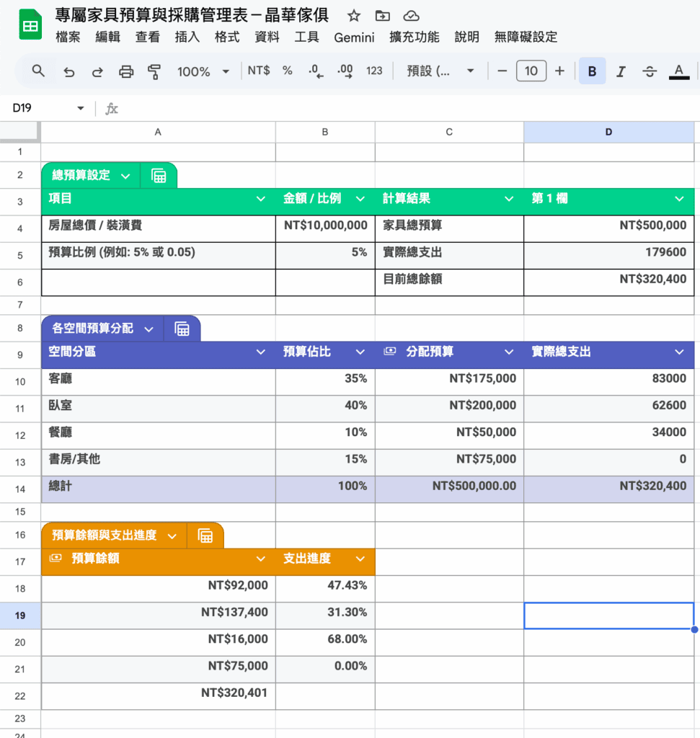700x738 pixels.
Task: Open the 插入 menu
Action: click(187, 37)
